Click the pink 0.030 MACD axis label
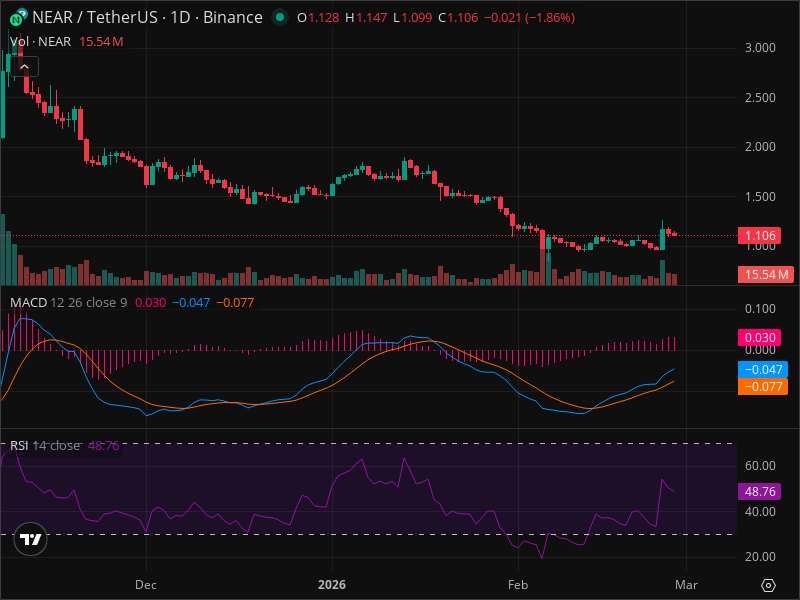This screenshot has width=800, height=600. (x=760, y=338)
